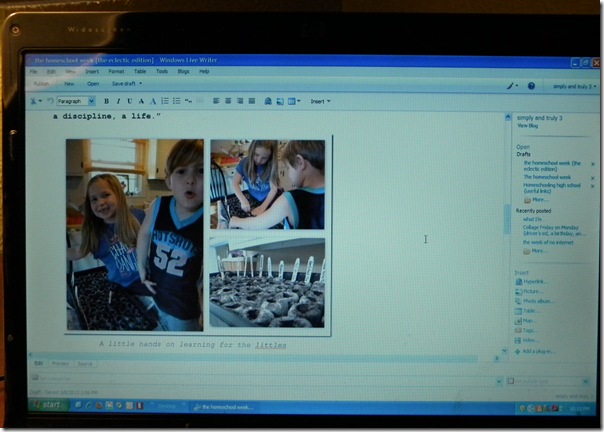Click the Publish button

[x=41, y=84]
